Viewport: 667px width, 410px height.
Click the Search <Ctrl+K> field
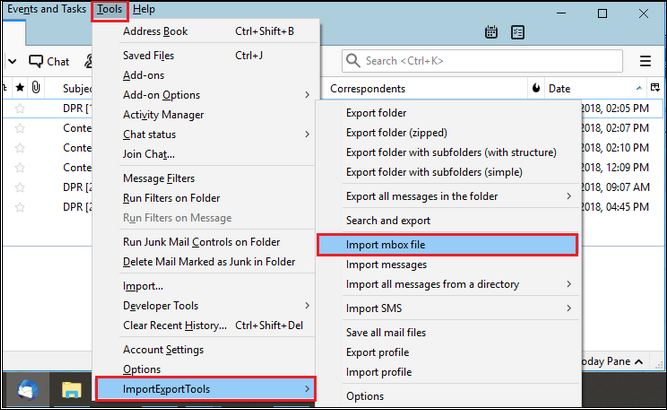coord(482,61)
